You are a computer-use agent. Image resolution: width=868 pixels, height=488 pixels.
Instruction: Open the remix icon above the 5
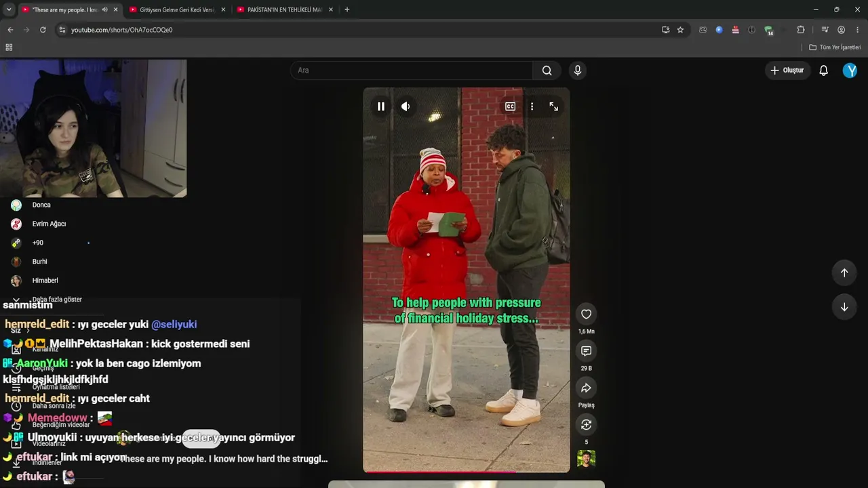pos(587,424)
